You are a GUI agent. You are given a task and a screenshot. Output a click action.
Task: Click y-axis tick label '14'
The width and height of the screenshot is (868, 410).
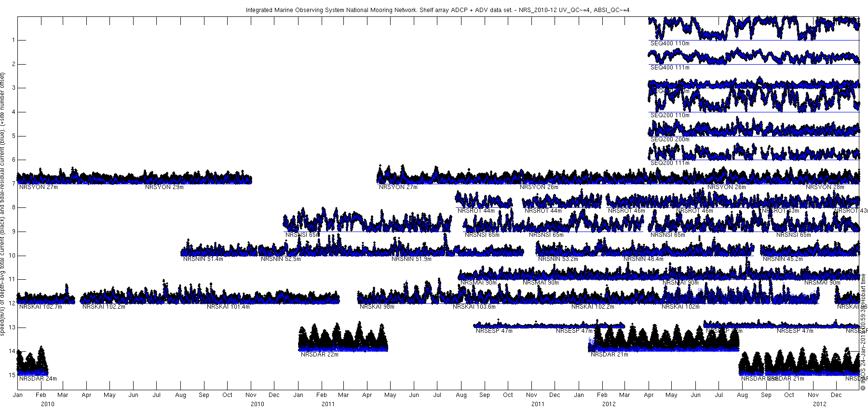click(x=13, y=351)
